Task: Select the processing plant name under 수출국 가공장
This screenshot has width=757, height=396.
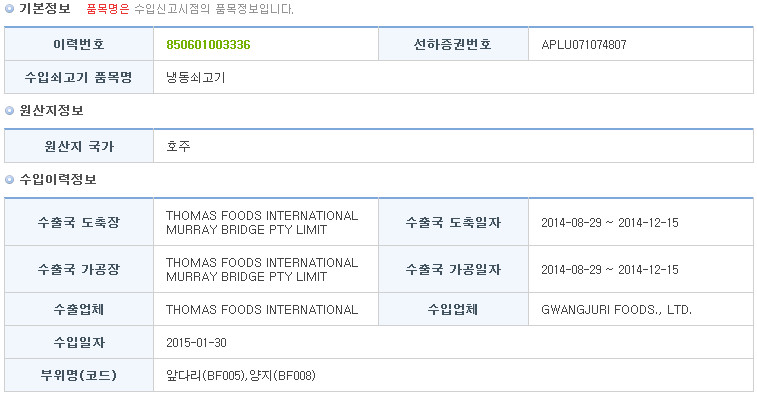Action: 262,269
